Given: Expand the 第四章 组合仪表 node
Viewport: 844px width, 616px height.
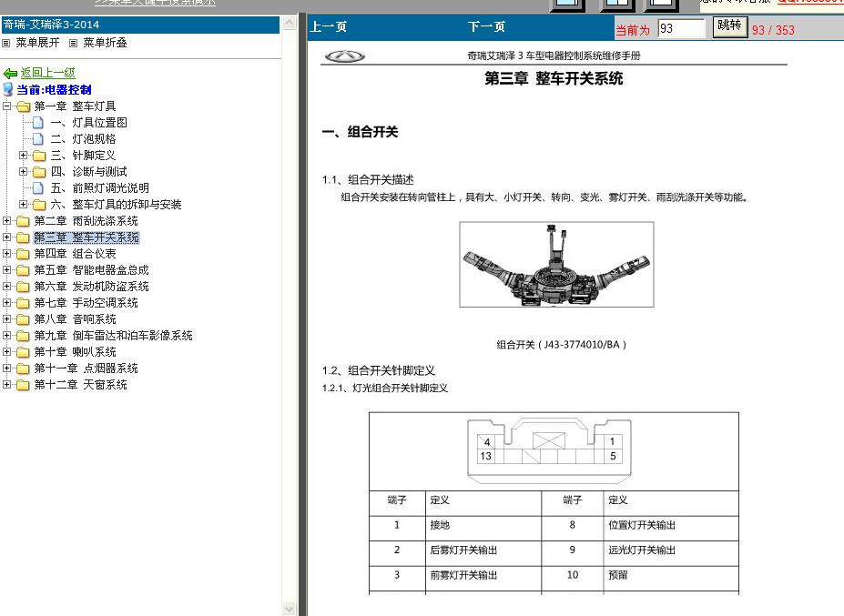Looking at the screenshot, I should click(x=6, y=253).
